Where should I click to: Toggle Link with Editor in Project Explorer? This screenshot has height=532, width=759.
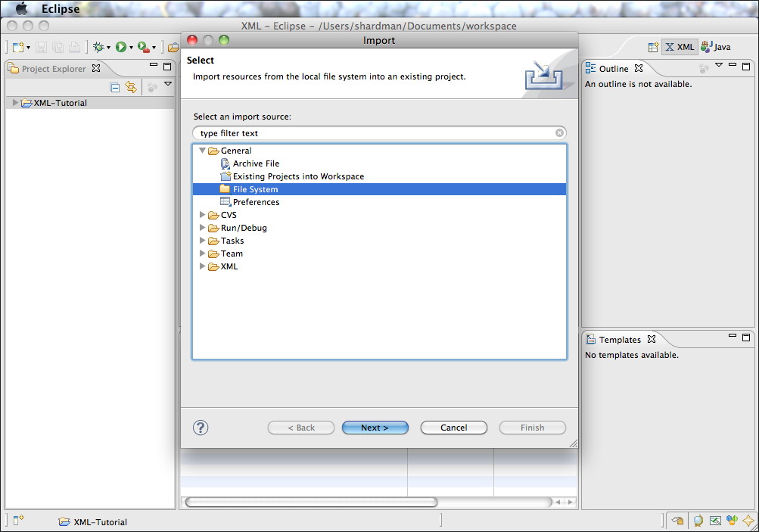pos(131,87)
